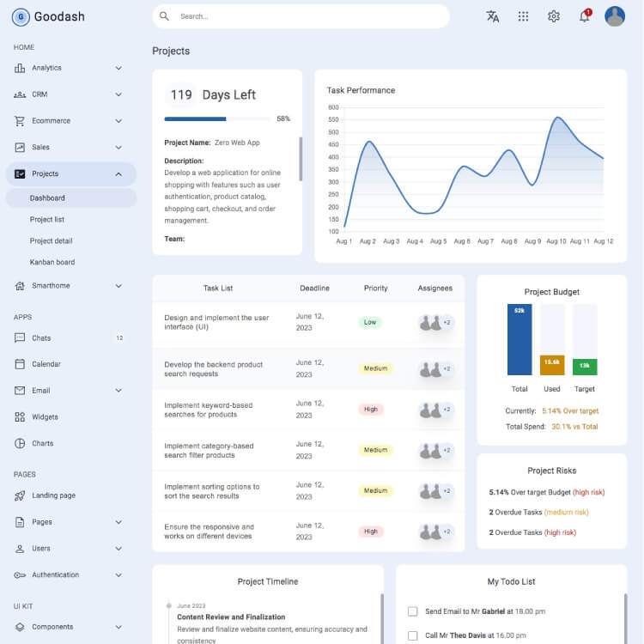Check the Call Mr Theo Davis todo
Image resolution: width=644 pixels, height=644 pixels.
[413, 636]
